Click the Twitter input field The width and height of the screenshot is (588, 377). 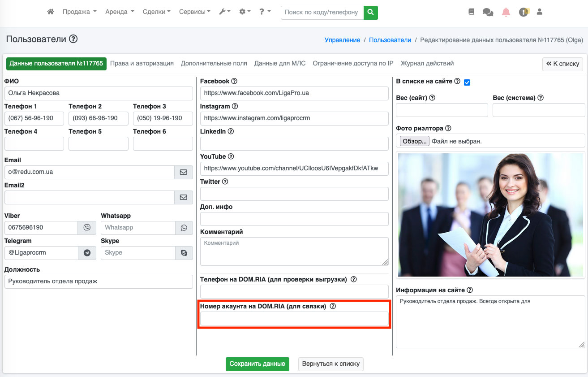(x=294, y=194)
